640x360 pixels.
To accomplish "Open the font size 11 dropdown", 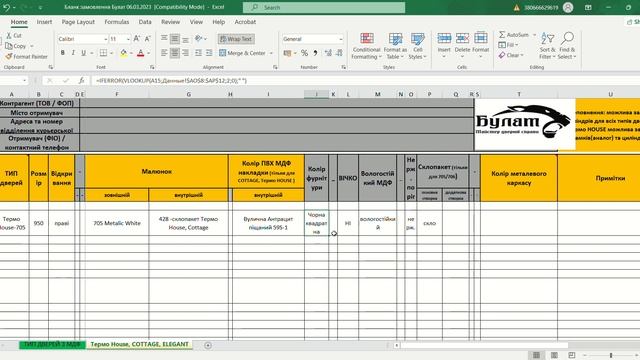I will (128, 39).
